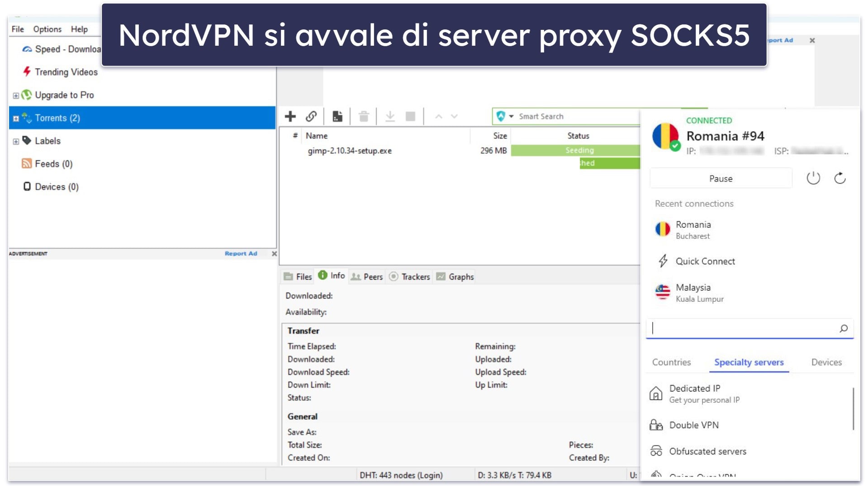
Task: Switch to the Files tab
Action: [298, 276]
